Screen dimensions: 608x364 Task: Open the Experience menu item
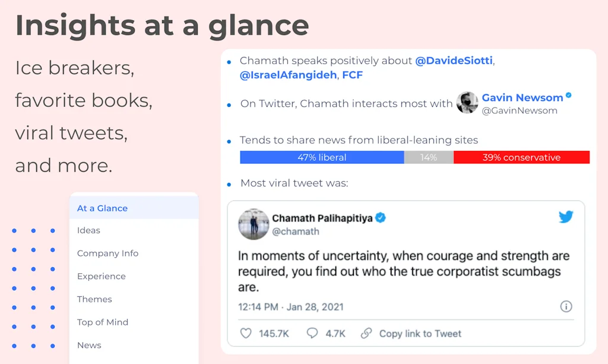pos(101,276)
